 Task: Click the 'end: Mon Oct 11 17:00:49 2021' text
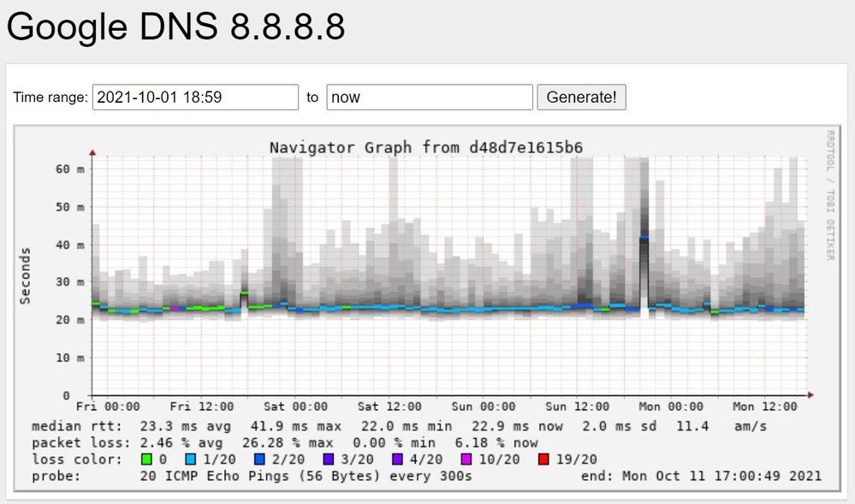coord(701,476)
